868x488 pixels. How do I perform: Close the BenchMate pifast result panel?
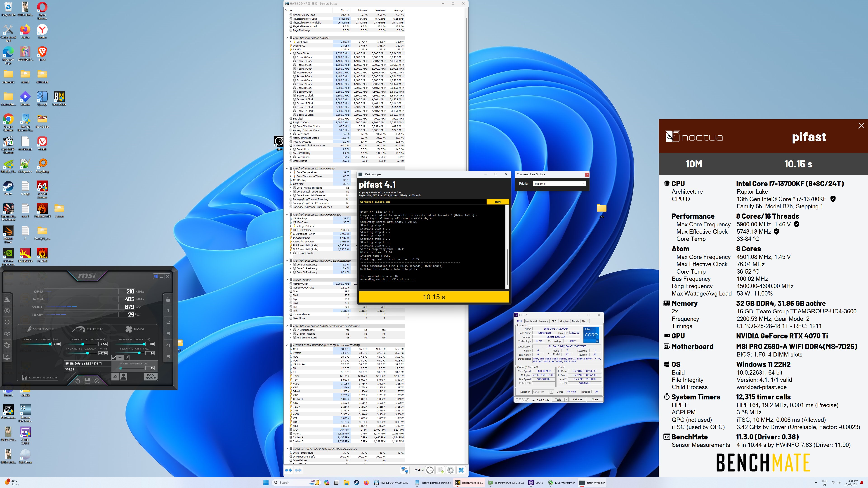click(x=861, y=126)
